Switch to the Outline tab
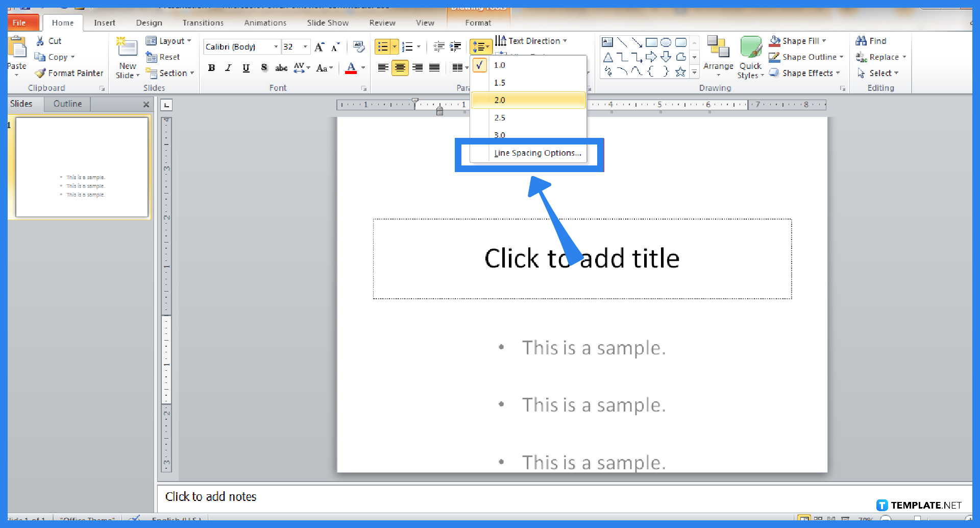 pos(67,104)
